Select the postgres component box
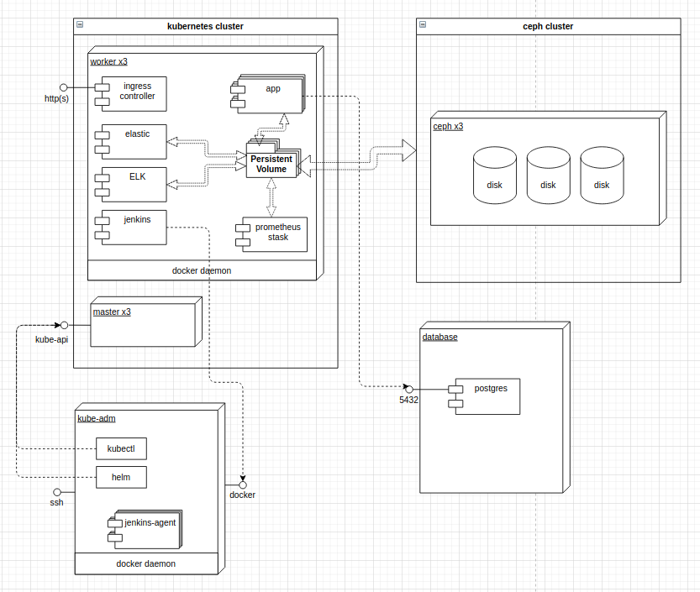This screenshot has width=700, height=592. click(x=487, y=396)
